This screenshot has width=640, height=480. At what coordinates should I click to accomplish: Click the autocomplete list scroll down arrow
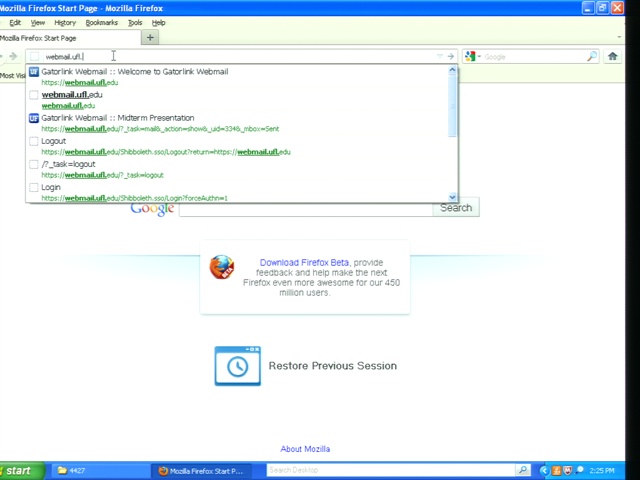(x=452, y=197)
